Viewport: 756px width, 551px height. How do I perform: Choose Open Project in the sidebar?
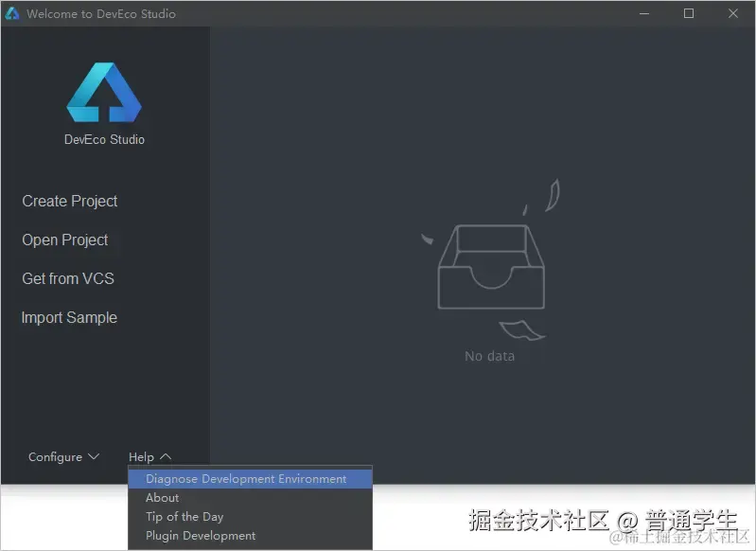pos(65,240)
